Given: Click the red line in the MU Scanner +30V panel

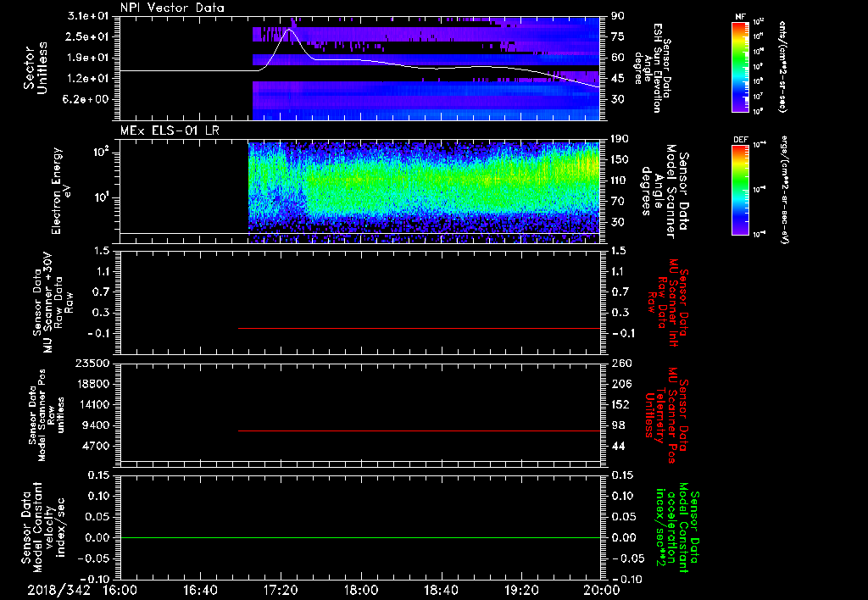Looking at the screenshot, I should (419, 328).
